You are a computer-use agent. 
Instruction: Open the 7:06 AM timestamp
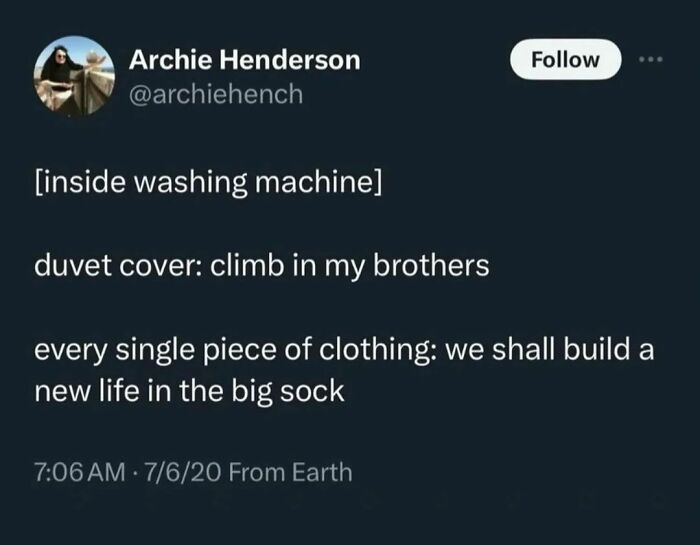(80, 472)
